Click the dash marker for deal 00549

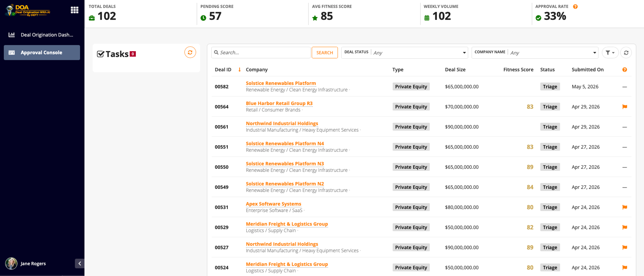625,187
